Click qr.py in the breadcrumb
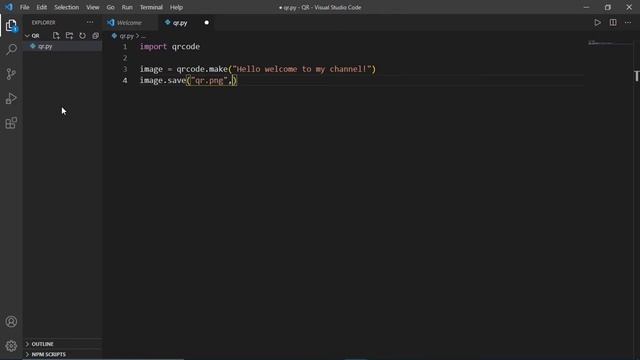This screenshot has height=360, width=640. 127,36
